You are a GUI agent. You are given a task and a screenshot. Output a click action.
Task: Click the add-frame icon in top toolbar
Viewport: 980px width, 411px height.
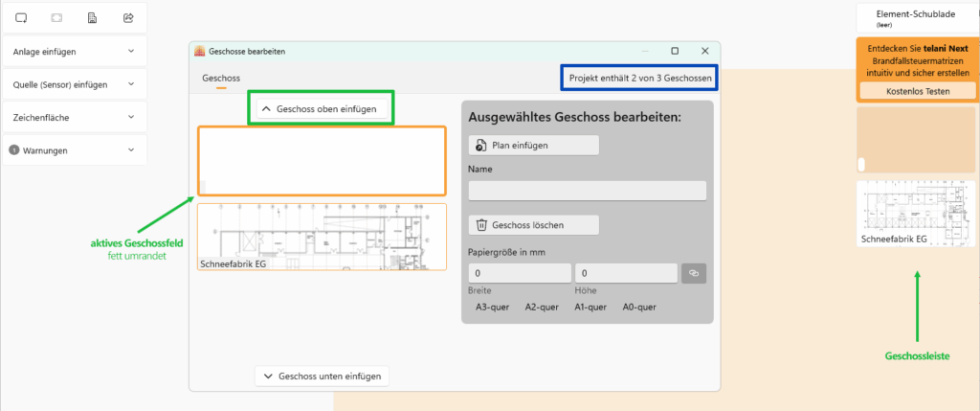pos(21,17)
